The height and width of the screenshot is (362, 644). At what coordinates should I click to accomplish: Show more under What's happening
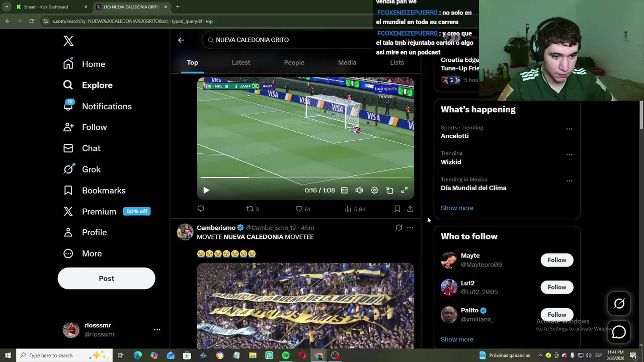tap(457, 208)
